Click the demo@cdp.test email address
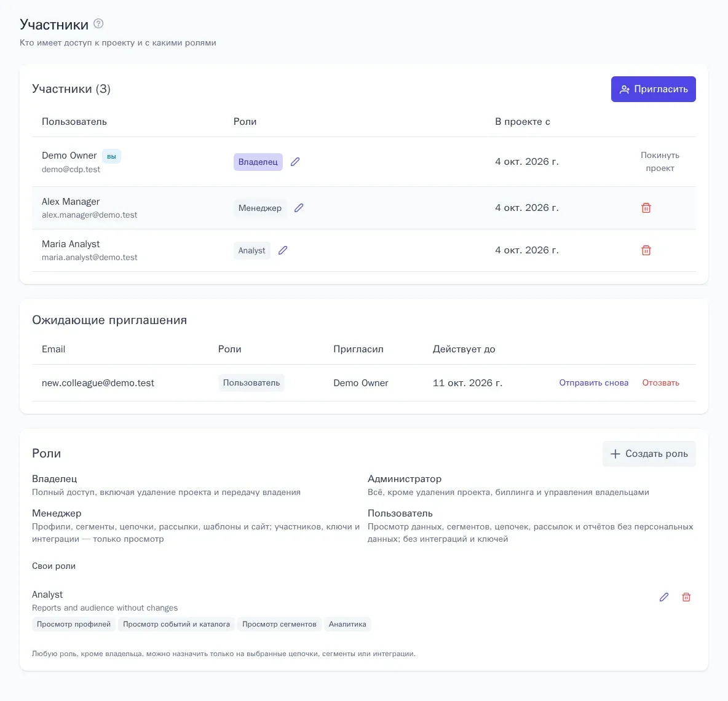This screenshot has width=728, height=701. tap(71, 170)
